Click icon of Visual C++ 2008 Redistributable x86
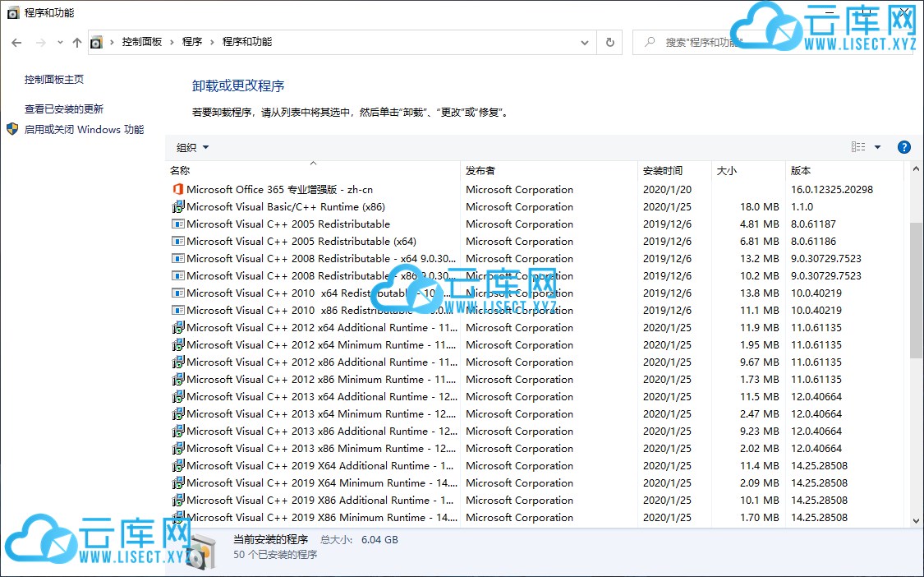The height and width of the screenshot is (577, 924). click(178, 275)
